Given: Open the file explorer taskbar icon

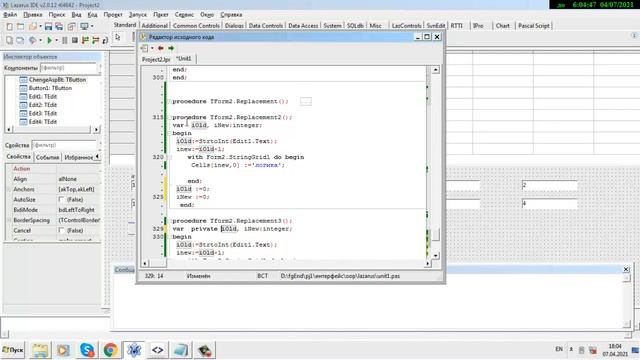Looking at the screenshot, I should pyautogui.click(x=40, y=350).
